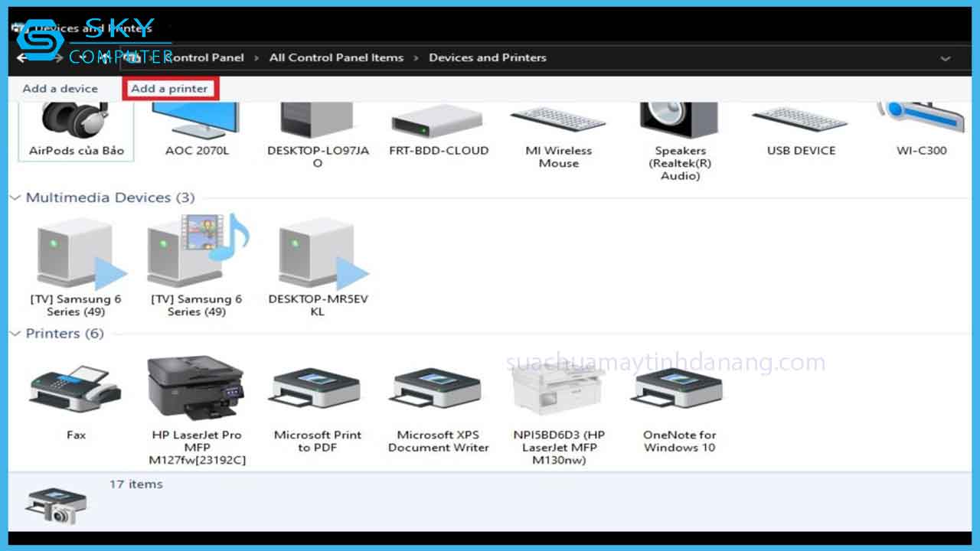This screenshot has height=551, width=980.
Task: Click Add a device in the toolbar
Action: (60, 89)
